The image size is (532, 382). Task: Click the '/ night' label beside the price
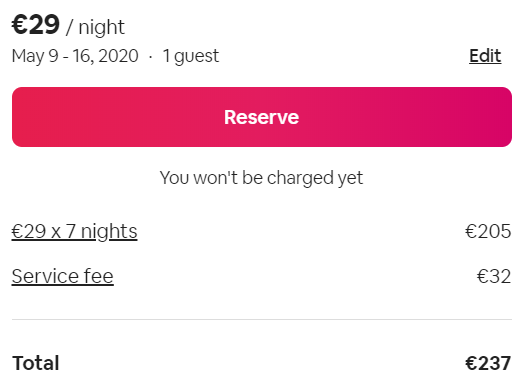[x=95, y=27]
